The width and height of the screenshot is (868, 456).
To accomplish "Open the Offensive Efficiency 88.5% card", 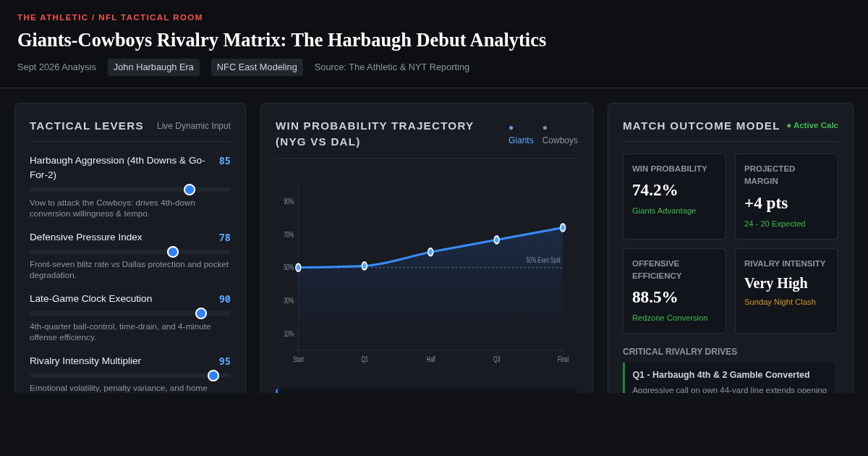I will pyautogui.click(x=674, y=291).
